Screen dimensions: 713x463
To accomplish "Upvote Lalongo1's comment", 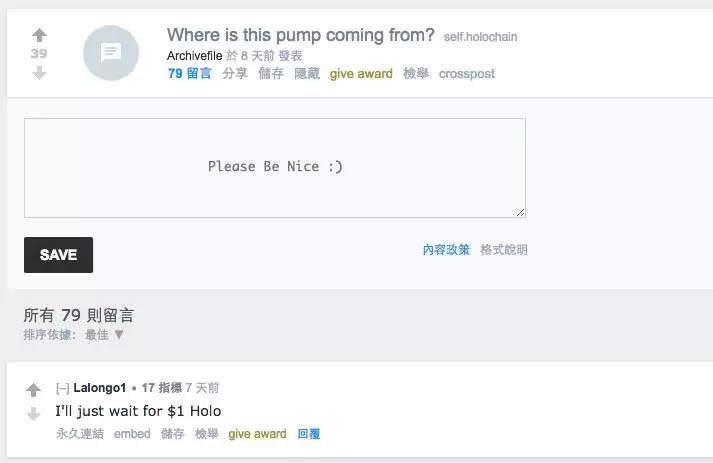I will point(33,390).
